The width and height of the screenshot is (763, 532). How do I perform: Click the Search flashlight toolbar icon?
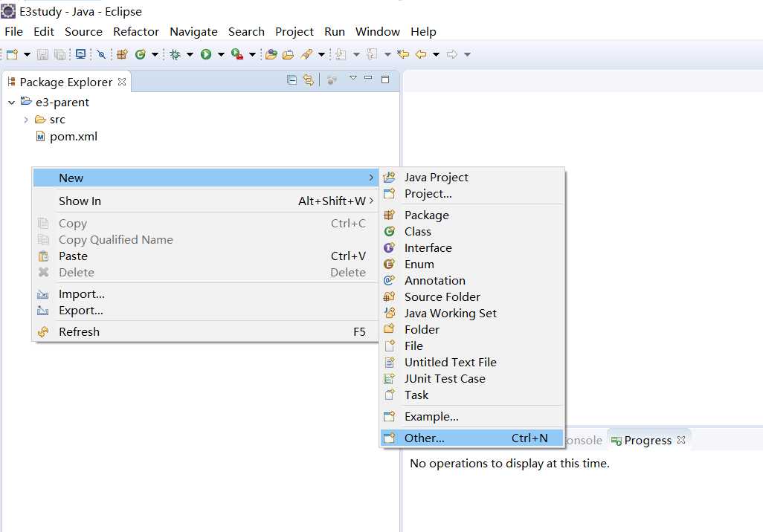point(306,54)
